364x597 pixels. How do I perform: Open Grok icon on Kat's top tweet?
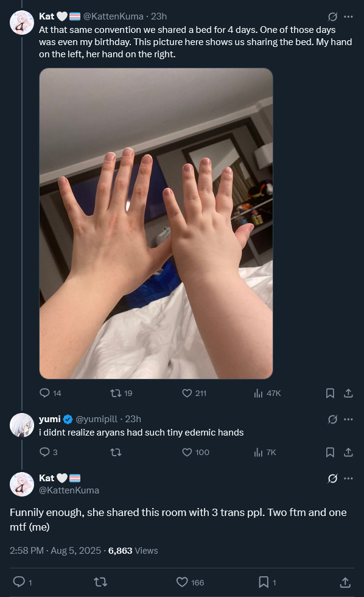[332, 17]
